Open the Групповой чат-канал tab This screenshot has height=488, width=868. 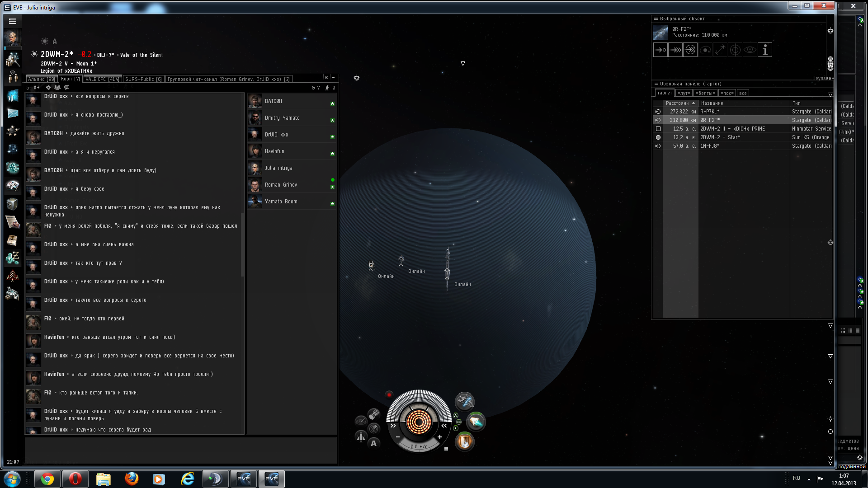(229, 79)
